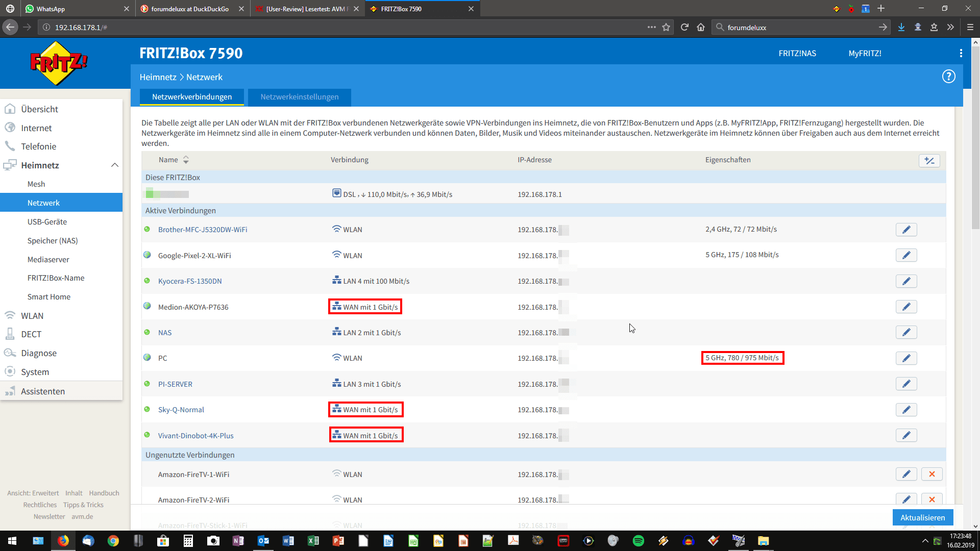Viewport: 980px width, 551px height.
Task: Open FRITZ!NAS link in header
Action: [797, 53]
